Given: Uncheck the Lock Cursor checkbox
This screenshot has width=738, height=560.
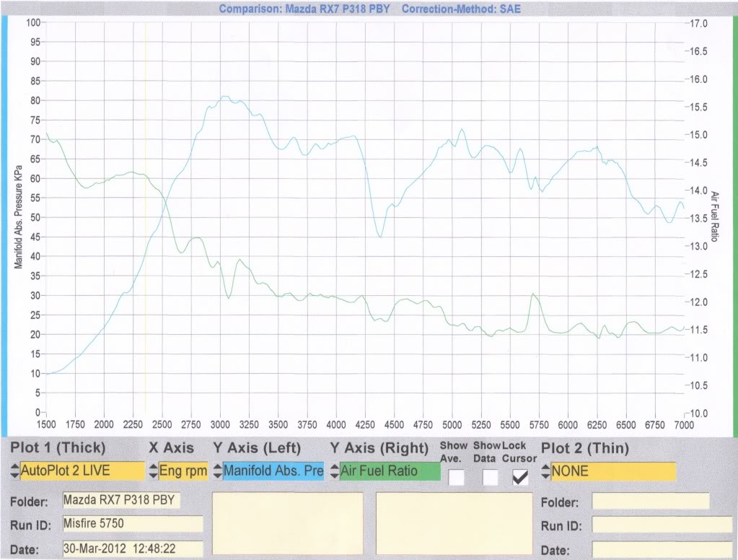Looking at the screenshot, I should pos(519,477).
